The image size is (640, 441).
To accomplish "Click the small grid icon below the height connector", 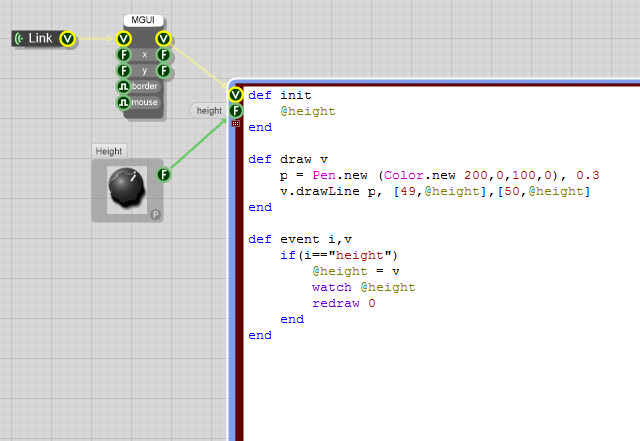I will click(236, 124).
